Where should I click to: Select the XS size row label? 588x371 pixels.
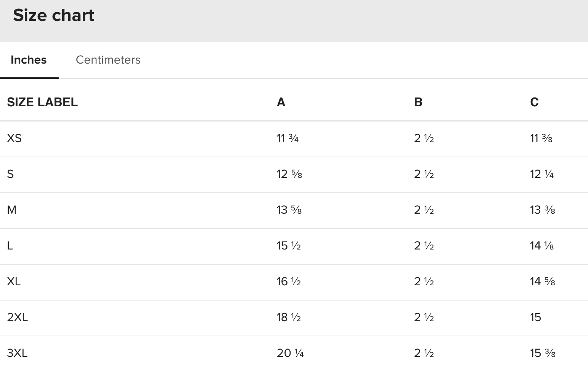point(14,138)
